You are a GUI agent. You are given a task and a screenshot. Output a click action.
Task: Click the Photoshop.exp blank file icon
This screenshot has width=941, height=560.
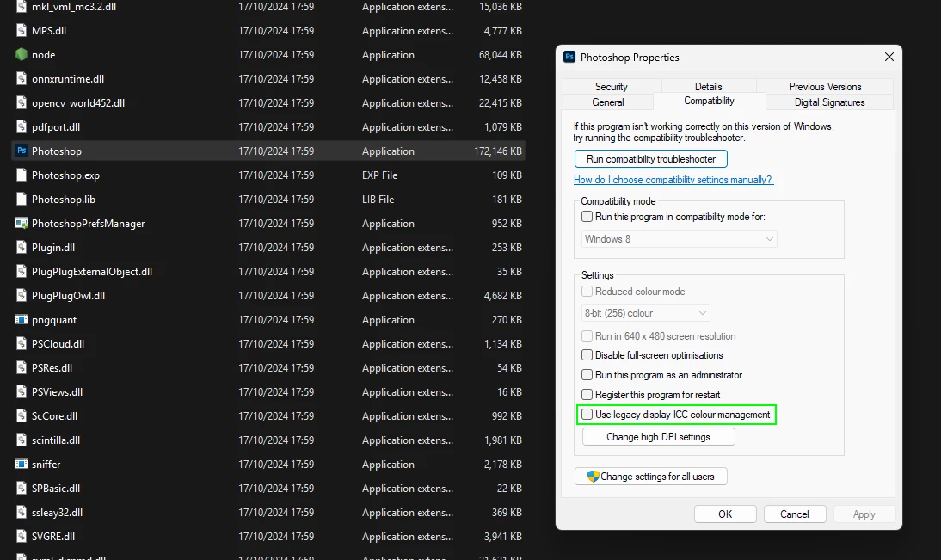pos(22,175)
